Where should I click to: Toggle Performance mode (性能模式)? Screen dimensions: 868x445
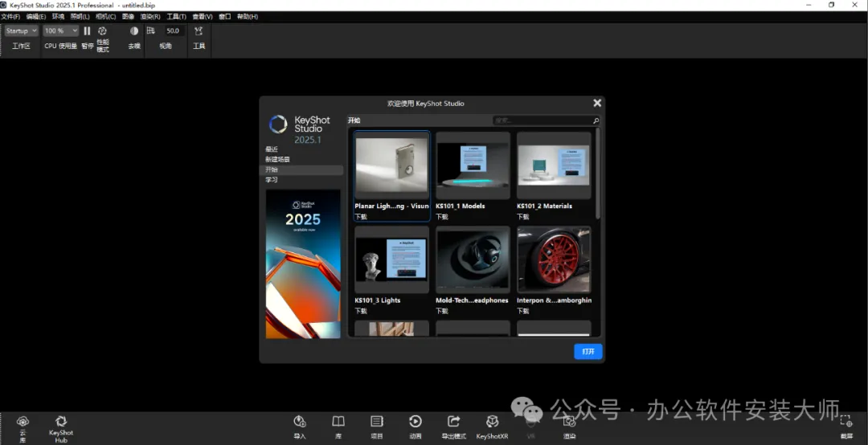[x=102, y=31]
